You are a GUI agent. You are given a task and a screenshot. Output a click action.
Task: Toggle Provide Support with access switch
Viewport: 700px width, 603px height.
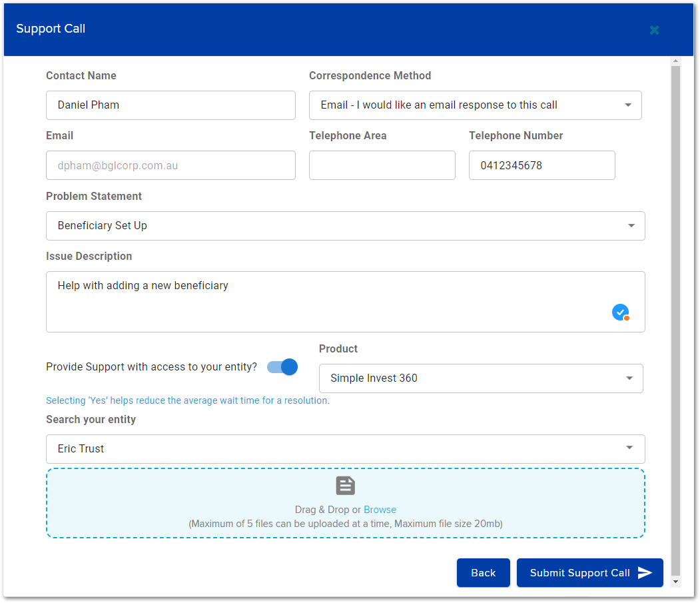coord(282,367)
